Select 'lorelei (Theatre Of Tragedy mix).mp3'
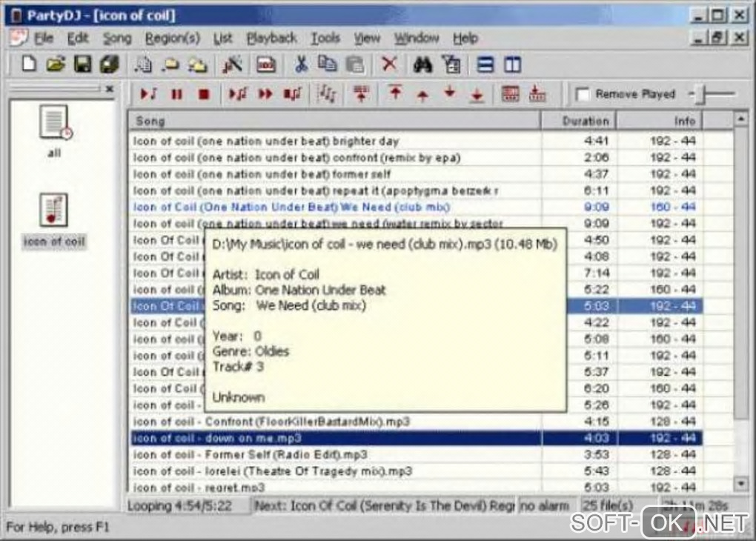The image size is (756, 541). [x=417, y=471]
